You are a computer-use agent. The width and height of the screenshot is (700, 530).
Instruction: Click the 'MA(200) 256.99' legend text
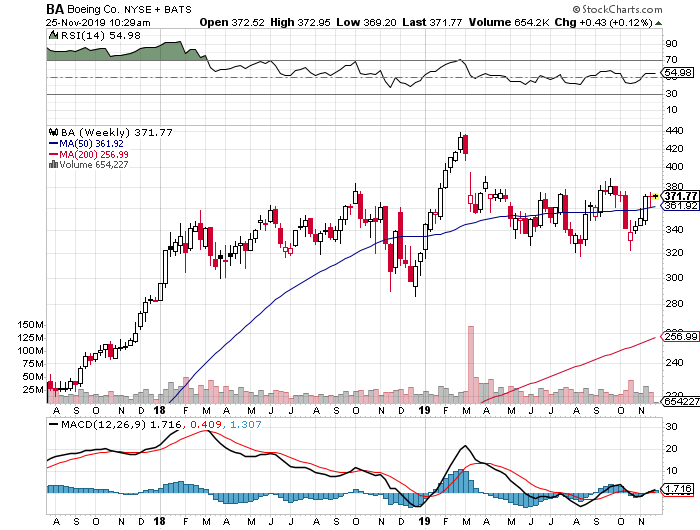(94, 154)
